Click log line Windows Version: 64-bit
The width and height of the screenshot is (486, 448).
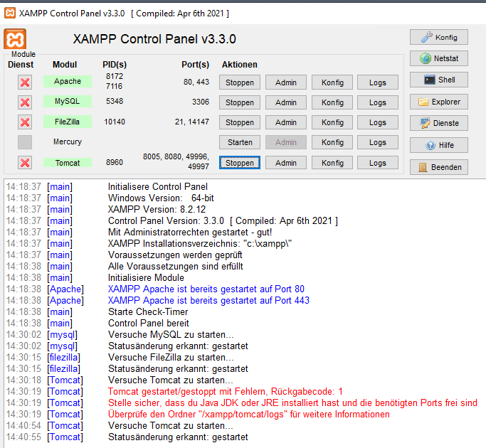coord(161,198)
